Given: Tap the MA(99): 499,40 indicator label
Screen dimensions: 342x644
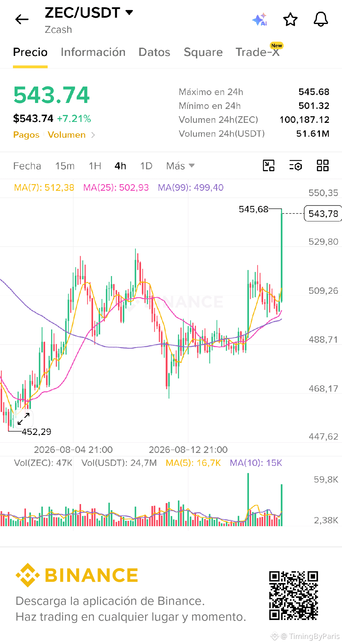Looking at the screenshot, I should coord(191,188).
